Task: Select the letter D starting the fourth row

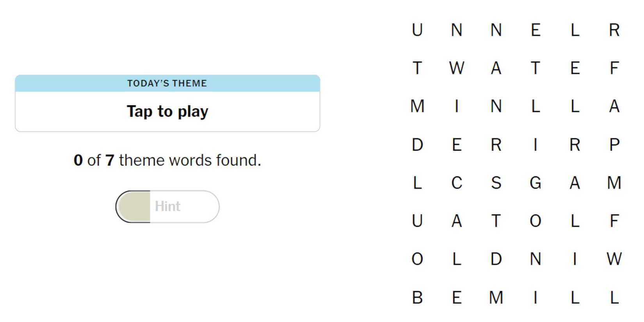Action: click(417, 145)
